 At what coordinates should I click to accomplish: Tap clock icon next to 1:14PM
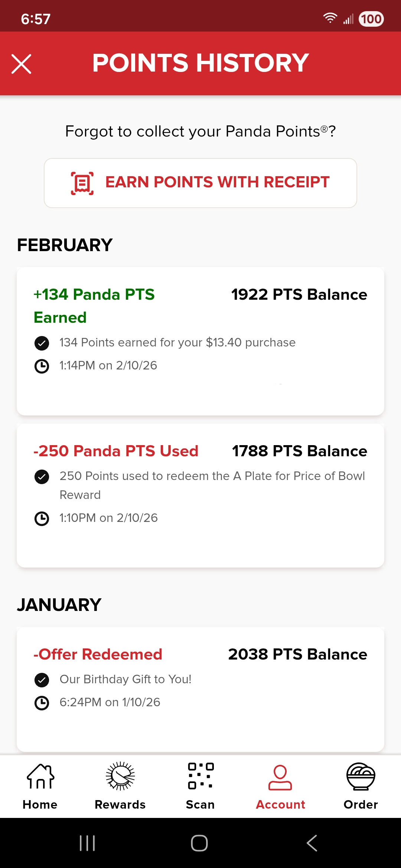coord(42,366)
